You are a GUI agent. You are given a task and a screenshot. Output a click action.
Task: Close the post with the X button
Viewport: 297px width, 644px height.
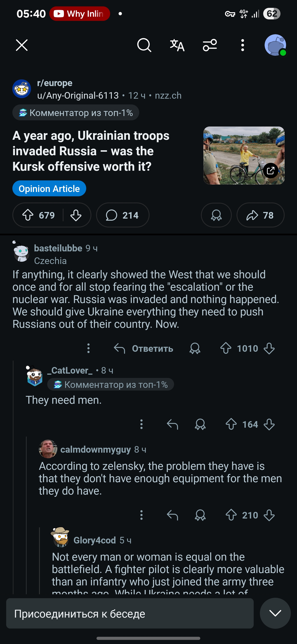[x=22, y=45]
